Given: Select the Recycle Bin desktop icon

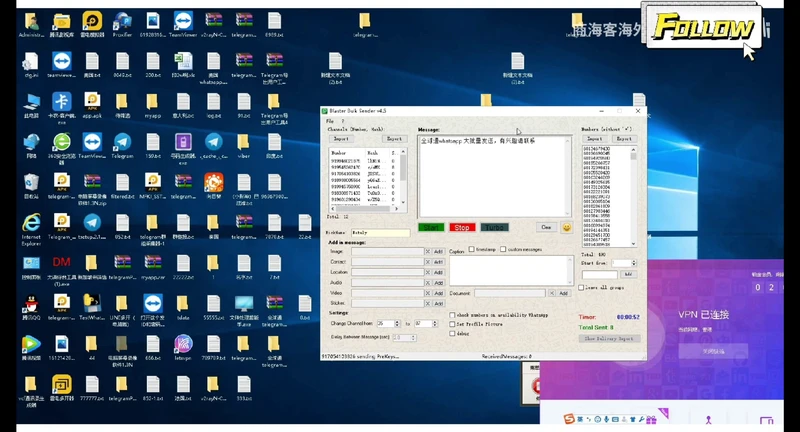Looking at the screenshot, I should point(31,186).
